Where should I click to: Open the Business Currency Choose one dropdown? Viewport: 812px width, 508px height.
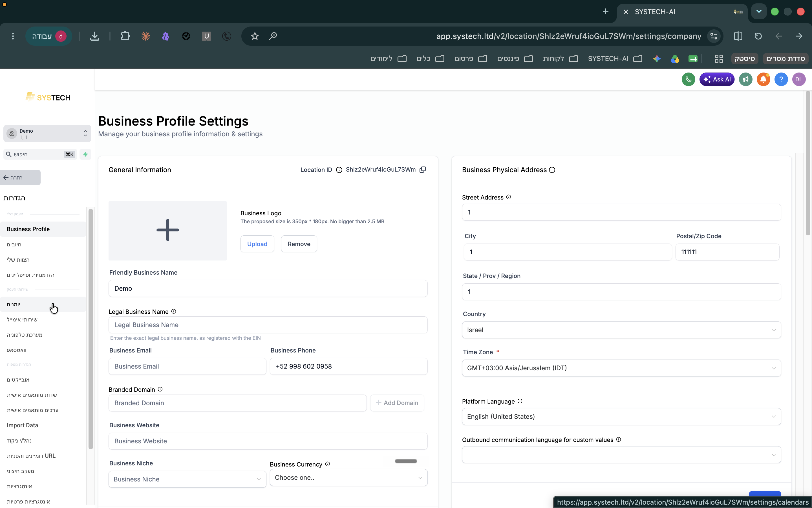click(348, 478)
